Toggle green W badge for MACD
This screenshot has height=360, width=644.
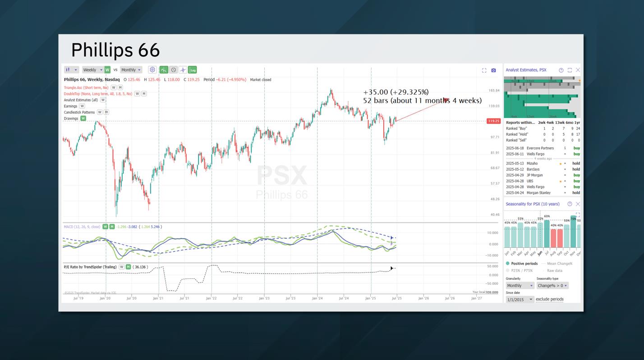[105, 227]
